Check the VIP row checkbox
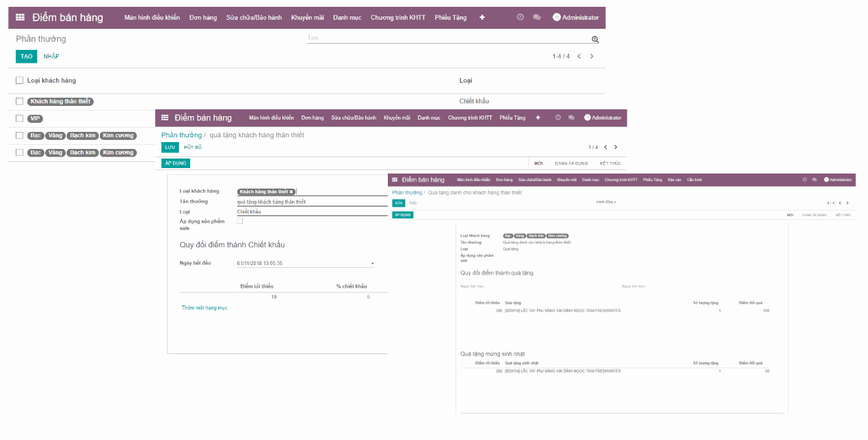Image resolution: width=868 pixels, height=440 pixels. (x=19, y=118)
